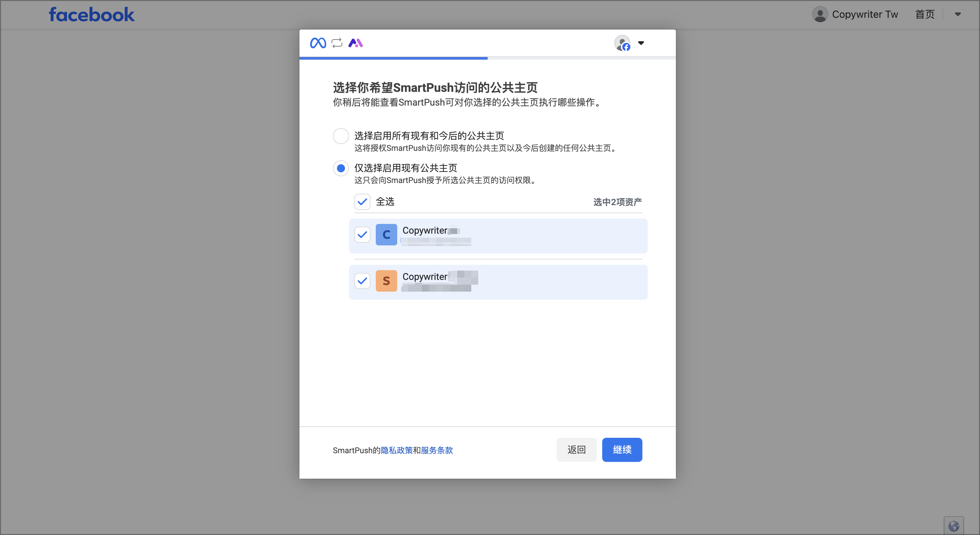Click the 返回 button to go back

[x=576, y=450]
